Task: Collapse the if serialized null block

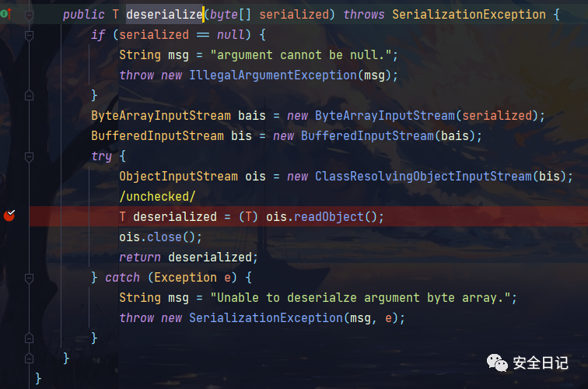Action: pyautogui.click(x=29, y=35)
